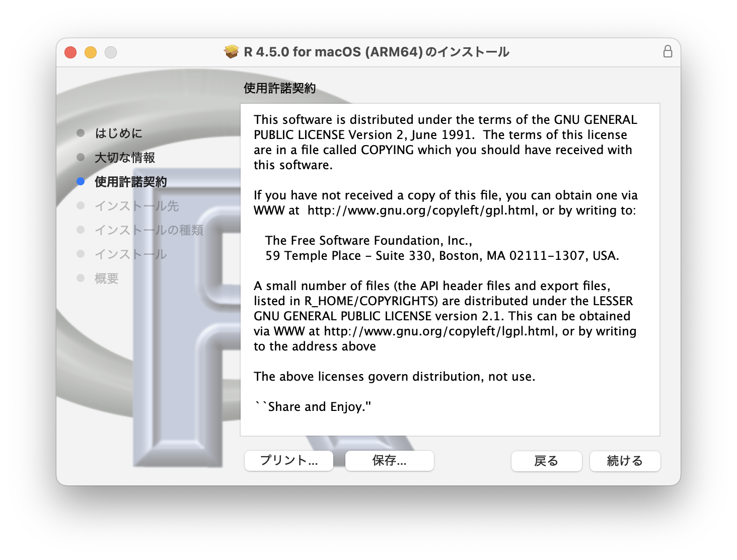Minimize the installer with yellow button
The width and height of the screenshot is (737, 560).
click(x=91, y=52)
